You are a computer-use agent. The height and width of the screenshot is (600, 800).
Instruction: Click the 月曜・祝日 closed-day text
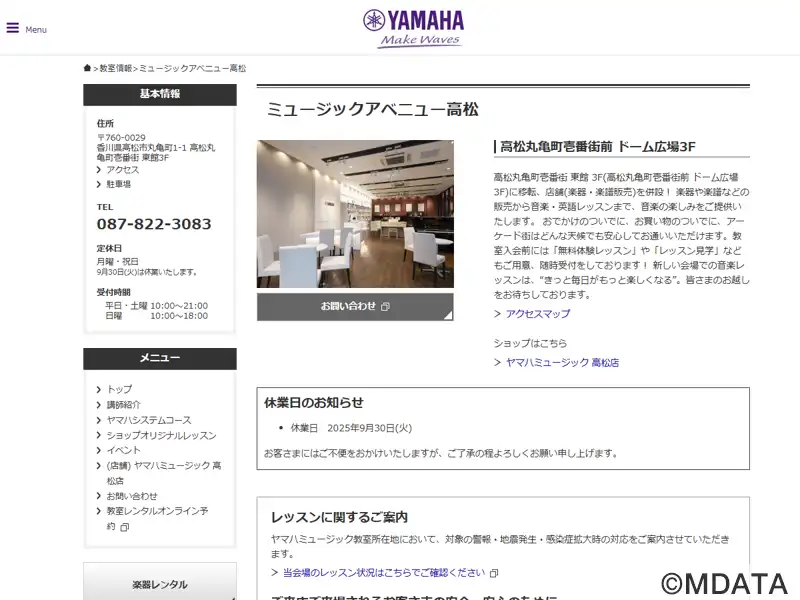(117, 261)
